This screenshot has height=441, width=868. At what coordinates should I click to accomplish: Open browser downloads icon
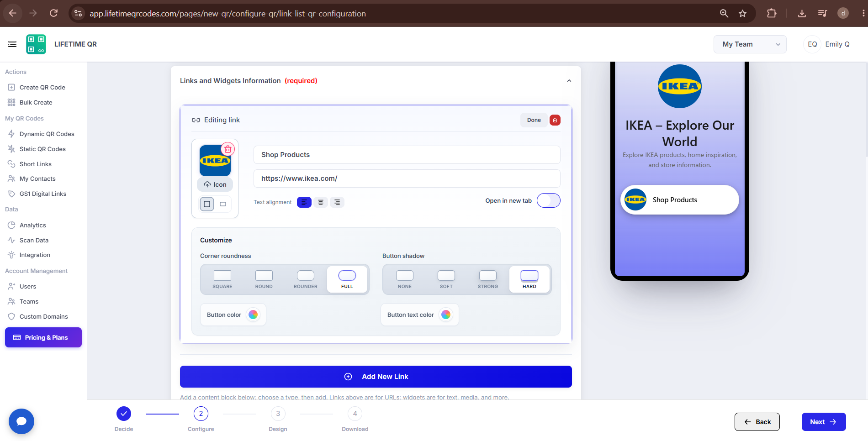coord(802,13)
